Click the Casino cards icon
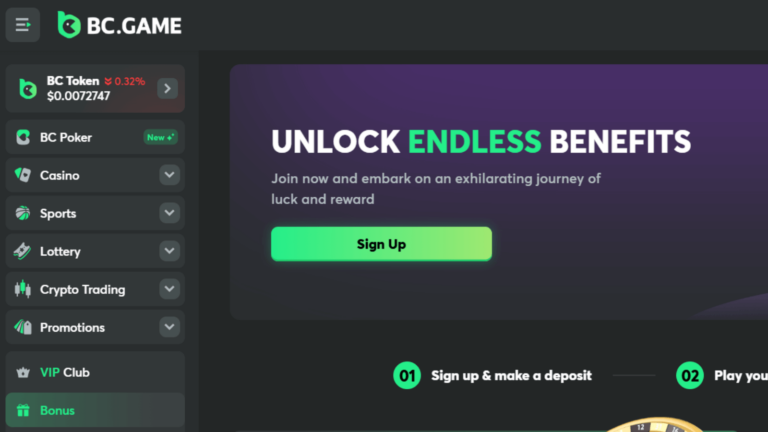Image resolution: width=768 pixels, height=432 pixels. point(23,175)
